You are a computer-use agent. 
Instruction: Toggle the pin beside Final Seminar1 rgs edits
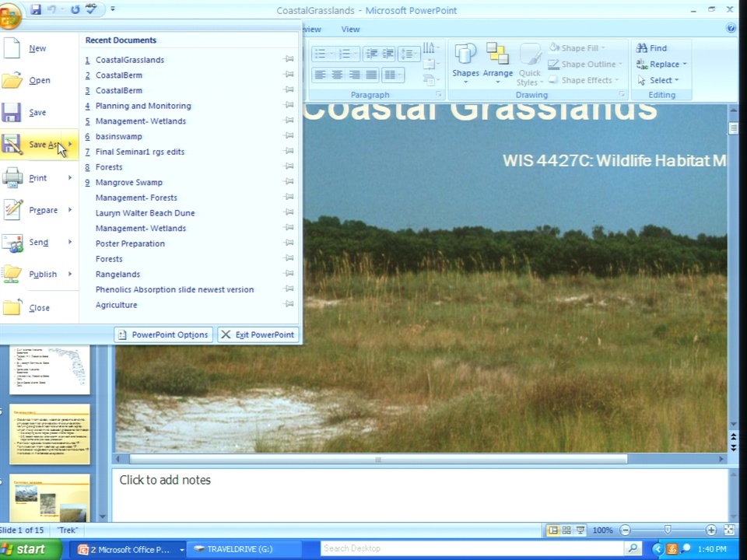tap(289, 151)
